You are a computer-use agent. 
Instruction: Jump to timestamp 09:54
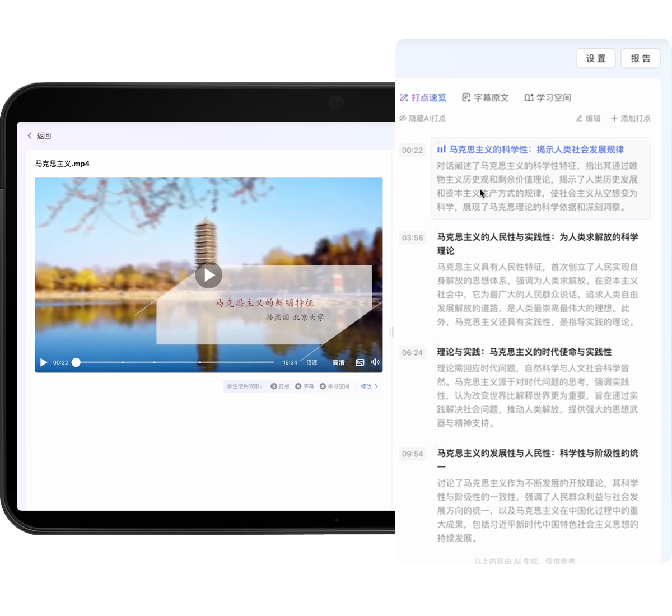(412, 454)
